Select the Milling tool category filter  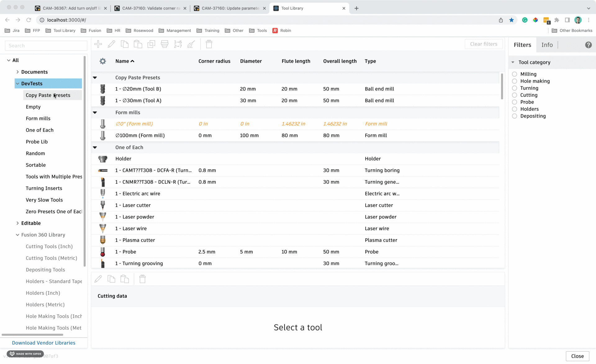click(515, 74)
